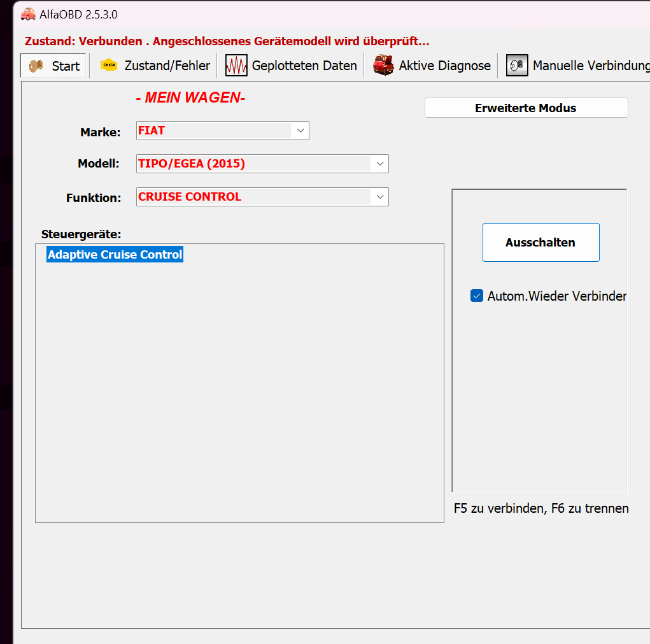Select Adaptive Cruise Control in Steuergeräte list
This screenshot has height=644, width=650.
point(115,255)
